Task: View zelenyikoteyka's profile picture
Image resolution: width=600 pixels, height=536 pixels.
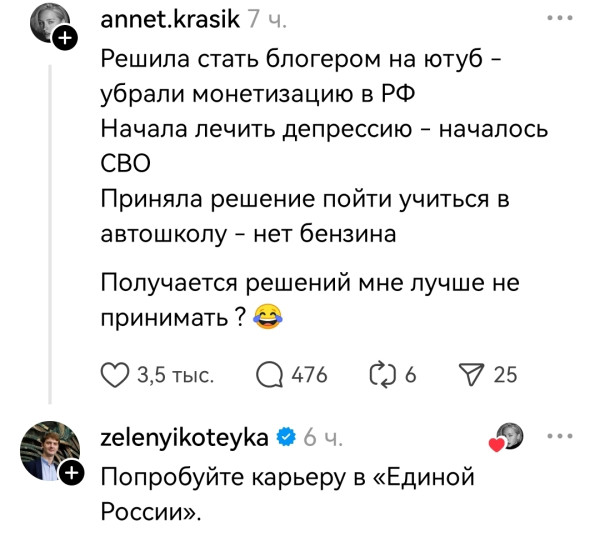Action: 50,451
